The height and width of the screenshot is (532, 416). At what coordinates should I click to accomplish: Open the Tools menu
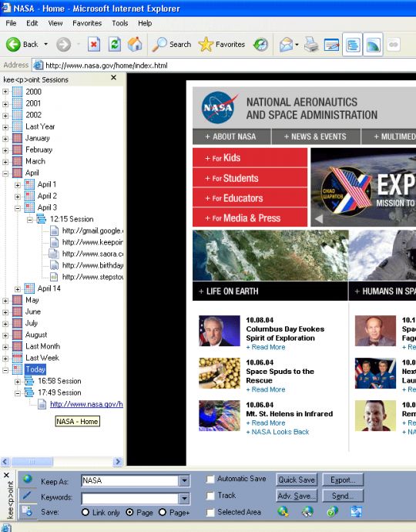120,23
